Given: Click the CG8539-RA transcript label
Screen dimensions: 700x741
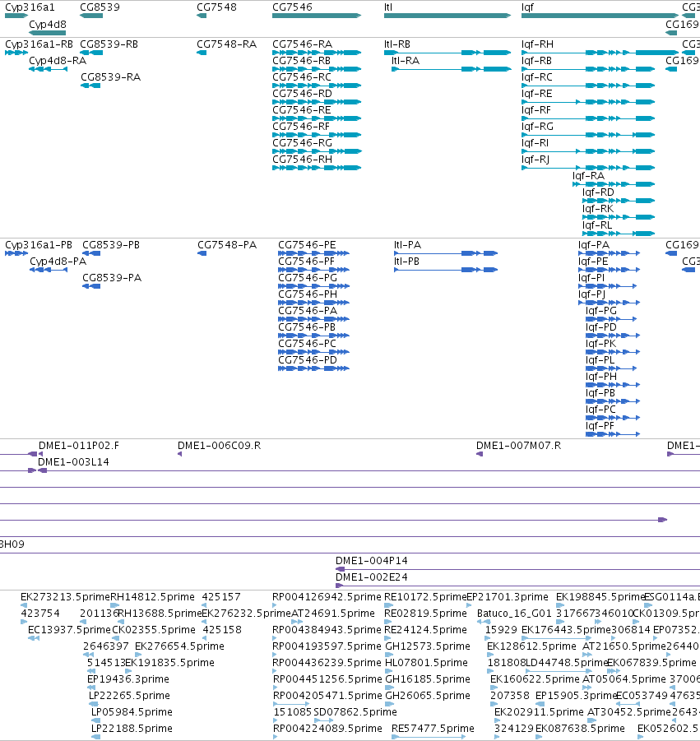Looking at the screenshot, I should pos(110,77).
